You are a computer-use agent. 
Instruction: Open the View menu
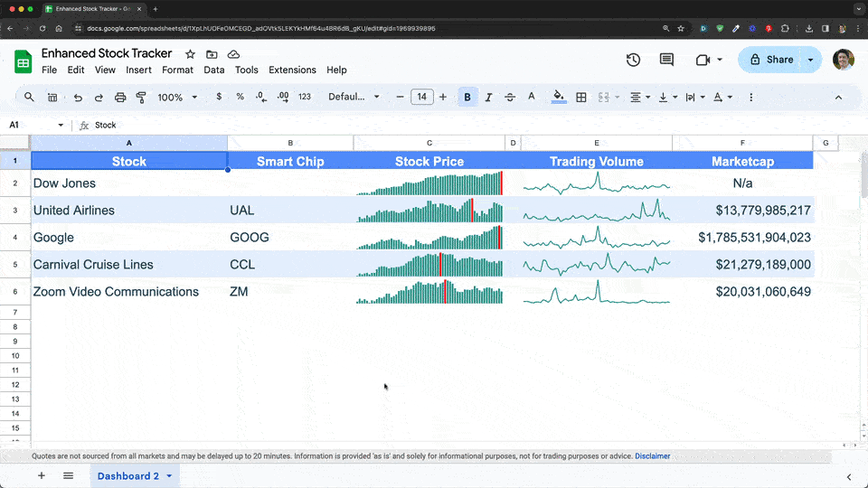pyautogui.click(x=105, y=70)
